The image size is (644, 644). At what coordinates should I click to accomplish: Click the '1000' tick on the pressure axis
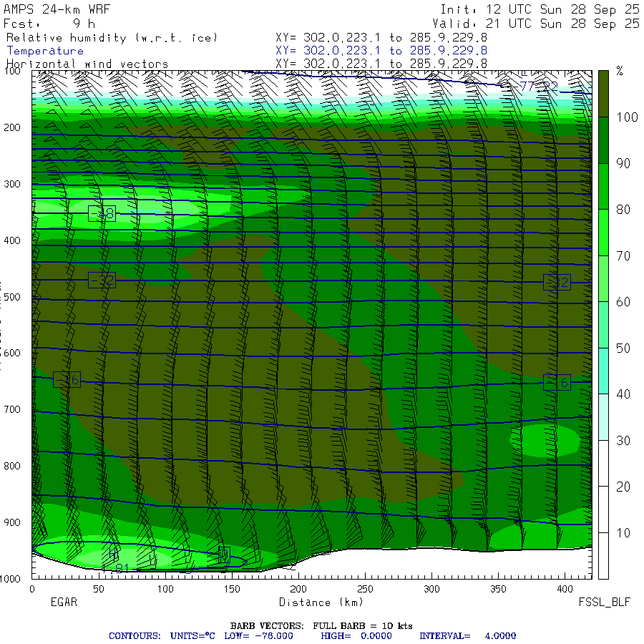click(10, 579)
